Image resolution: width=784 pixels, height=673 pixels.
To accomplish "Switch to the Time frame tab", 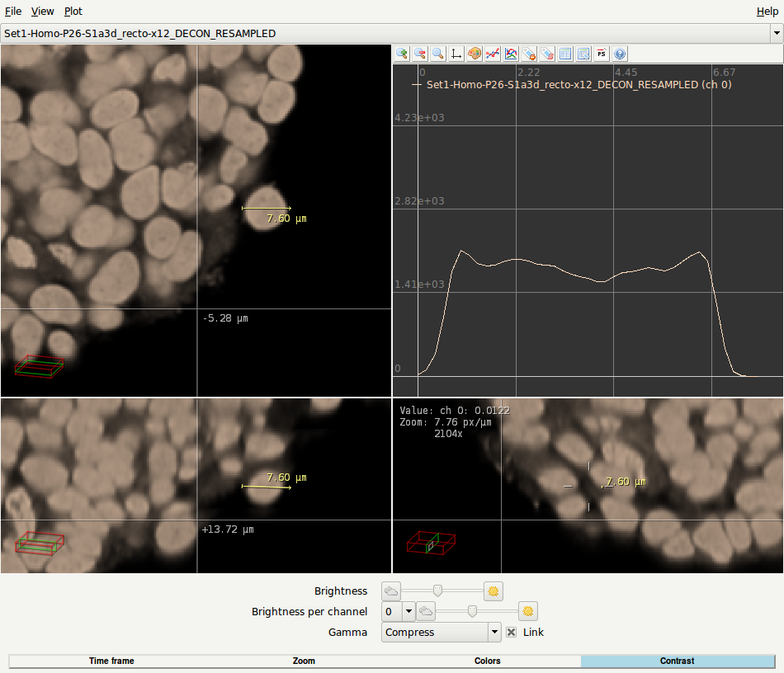I will (x=111, y=661).
